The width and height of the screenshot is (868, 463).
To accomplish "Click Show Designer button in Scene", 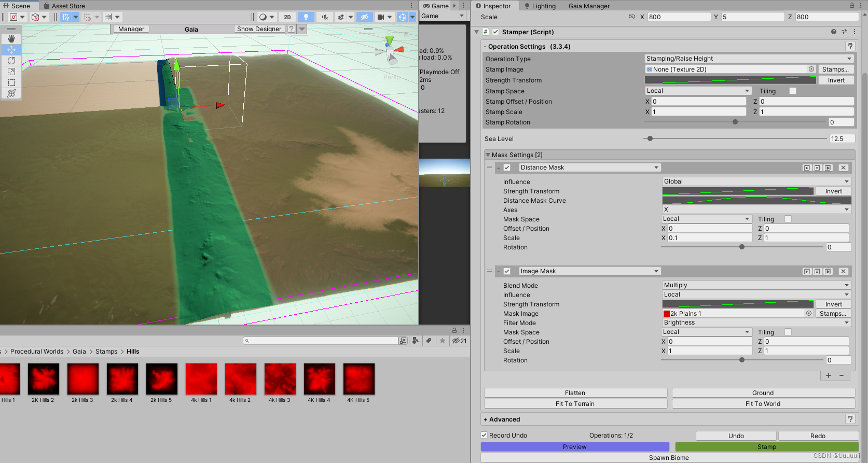I will coord(259,29).
